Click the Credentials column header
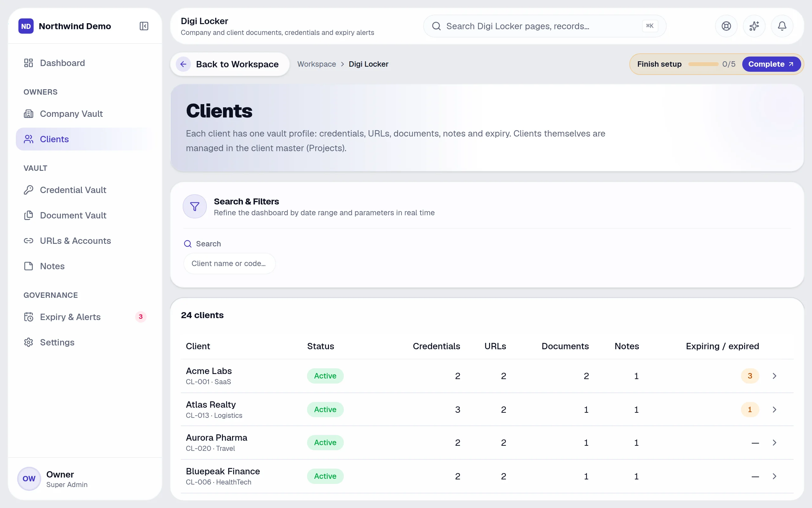812x508 pixels. point(436,346)
